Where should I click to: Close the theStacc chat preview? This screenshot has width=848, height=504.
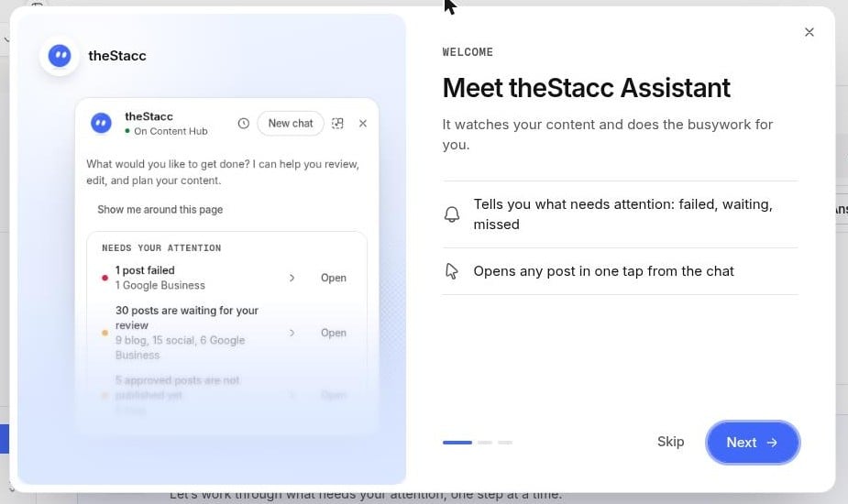click(363, 124)
